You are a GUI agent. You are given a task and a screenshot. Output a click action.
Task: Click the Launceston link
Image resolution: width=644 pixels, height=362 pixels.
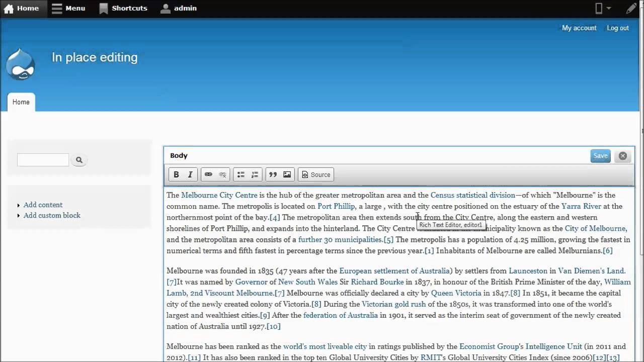pos(528,270)
